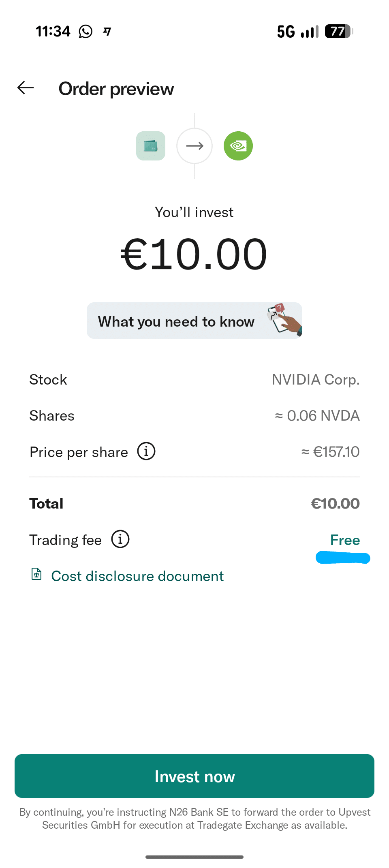Open What you need to know banner
Image resolution: width=389 pixels, height=868 pixels.
[x=176, y=322]
